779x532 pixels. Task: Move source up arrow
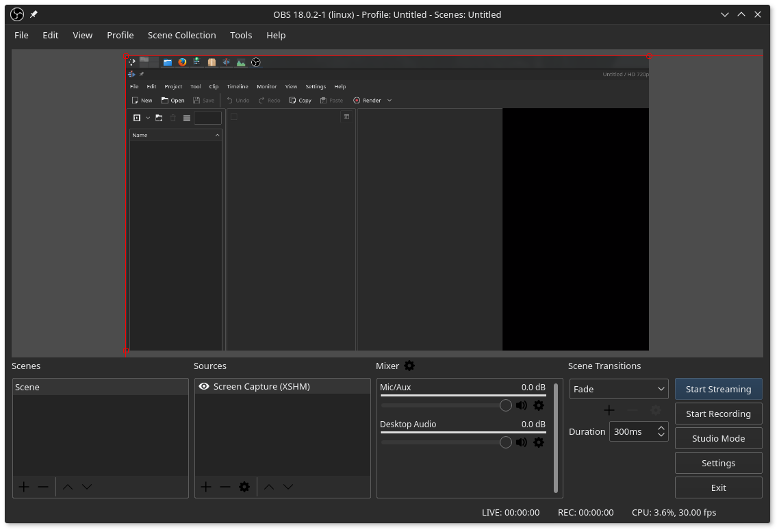[269, 487]
